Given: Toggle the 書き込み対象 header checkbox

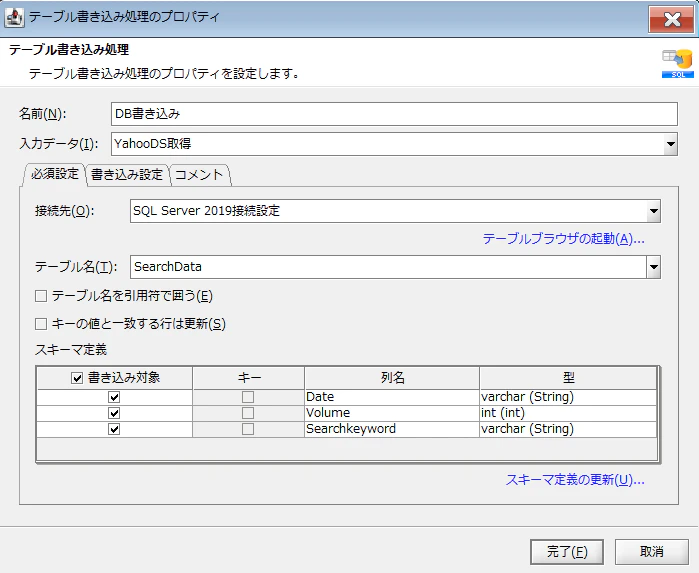Looking at the screenshot, I should point(77,378).
